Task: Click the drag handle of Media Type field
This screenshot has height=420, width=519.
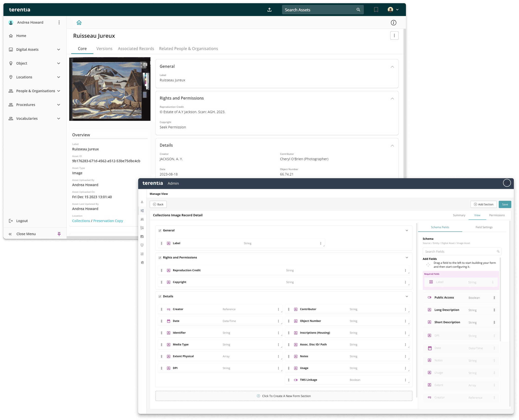Action: (x=162, y=345)
